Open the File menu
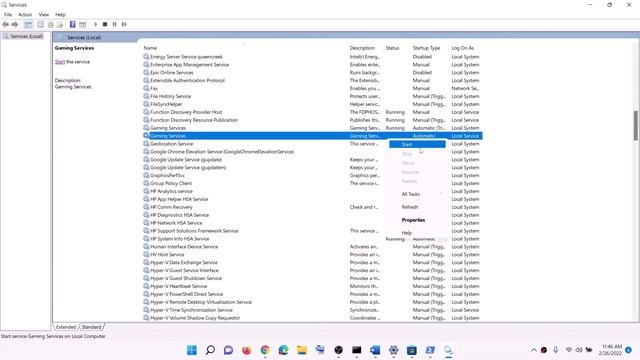This screenshot has height=360, width=640. click(x=8, y=15)
